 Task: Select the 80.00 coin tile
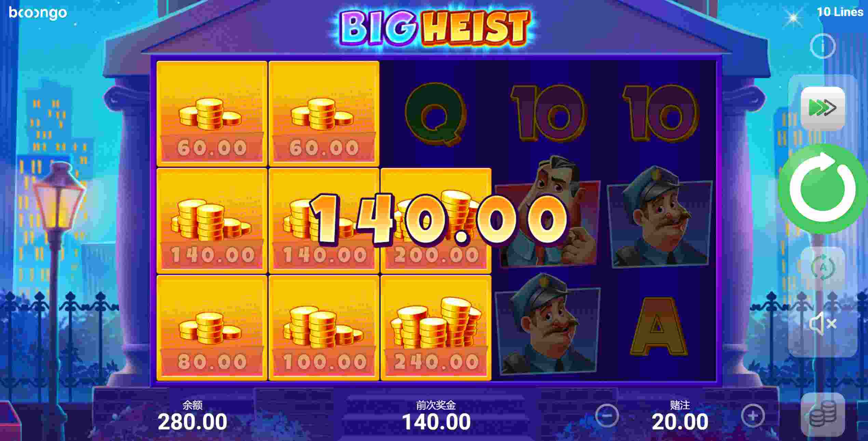(x=212, y=328)
